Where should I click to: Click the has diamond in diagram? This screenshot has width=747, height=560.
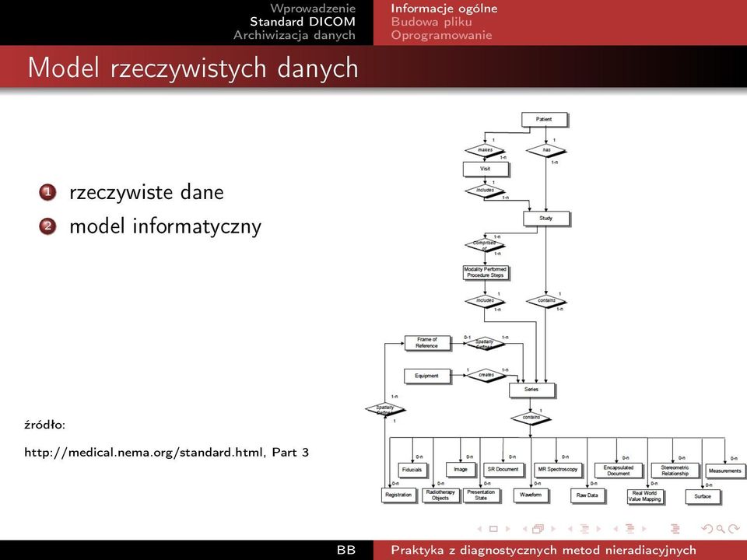coord(546,150)
